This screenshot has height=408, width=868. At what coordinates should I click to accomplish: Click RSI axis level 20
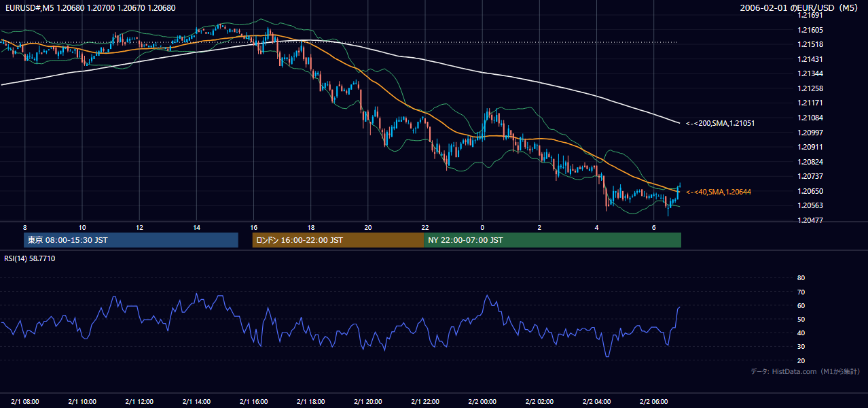point(801,360)
